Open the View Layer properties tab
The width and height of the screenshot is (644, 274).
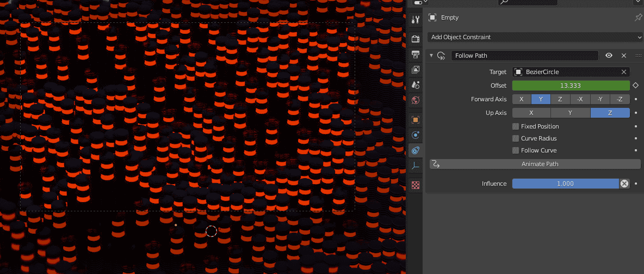point(416,69)
